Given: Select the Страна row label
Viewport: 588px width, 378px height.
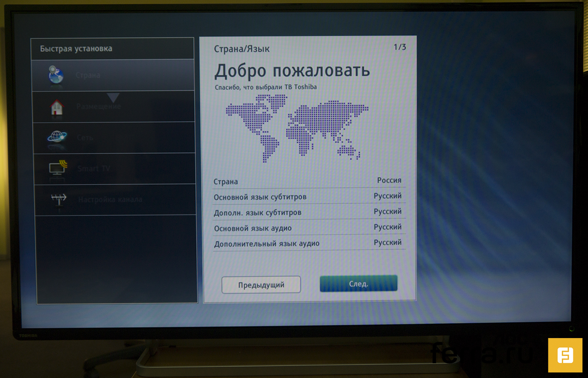Looking at the screenshot, I should 226,182.
